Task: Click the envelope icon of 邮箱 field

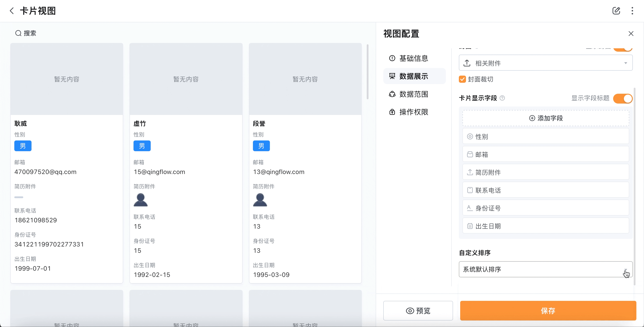Action: click(470, 154)
